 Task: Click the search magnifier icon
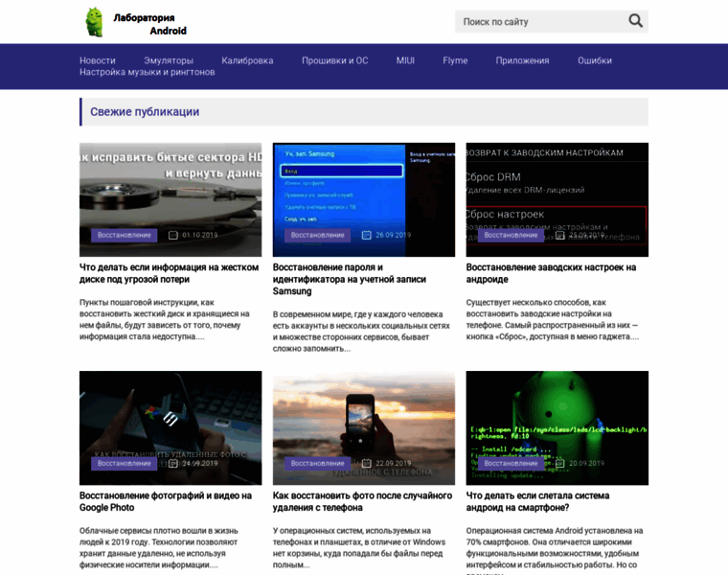coord(636,21)
